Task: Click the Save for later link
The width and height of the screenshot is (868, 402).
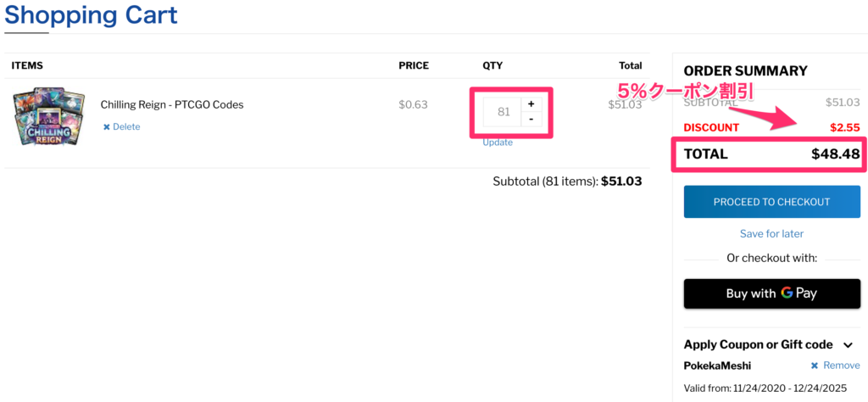Action: click(x=771, y=233)
